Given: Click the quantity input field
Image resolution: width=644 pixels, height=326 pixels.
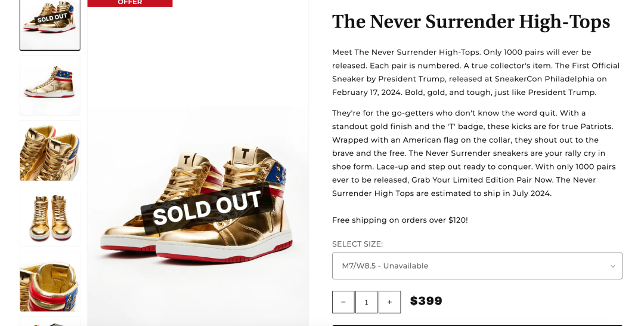Looking at the screenshot, I should [x=366, y=302].
